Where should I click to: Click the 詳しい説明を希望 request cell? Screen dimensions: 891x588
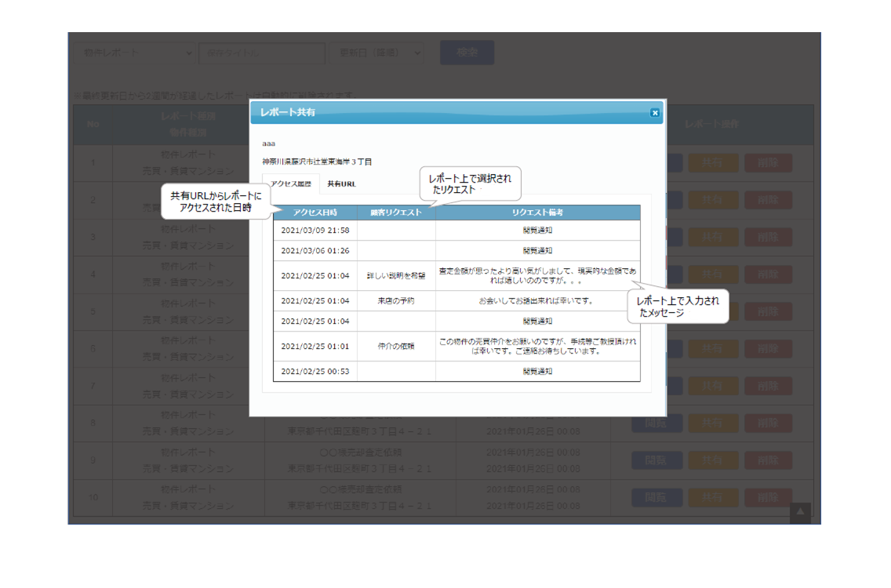[x=396, y=276]
